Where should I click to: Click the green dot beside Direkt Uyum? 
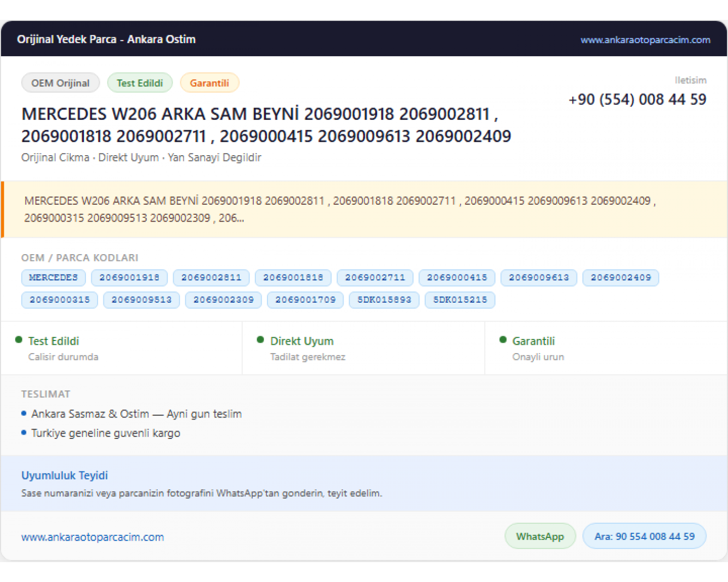(261, 339)
